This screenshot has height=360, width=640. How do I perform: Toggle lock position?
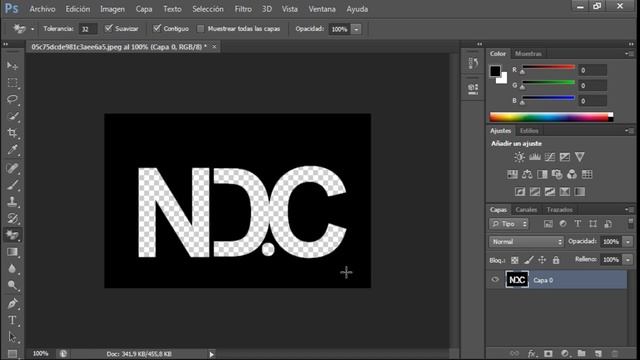(542, 260)
